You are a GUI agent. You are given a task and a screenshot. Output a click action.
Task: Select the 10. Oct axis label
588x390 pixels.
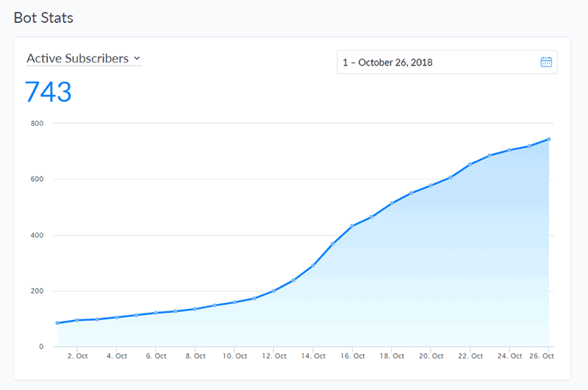(234, 356)
